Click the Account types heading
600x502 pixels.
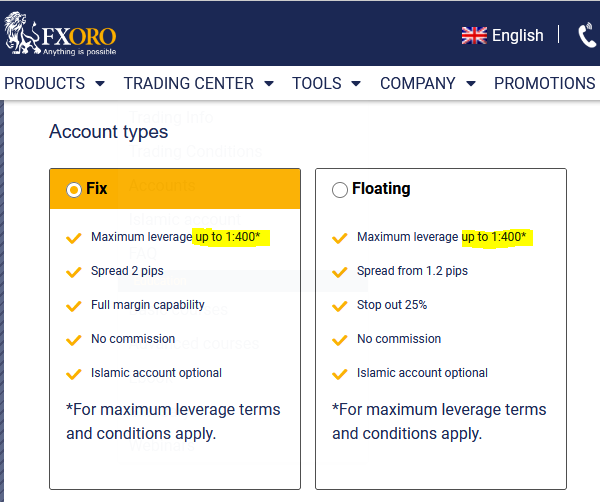pos(109,132)
